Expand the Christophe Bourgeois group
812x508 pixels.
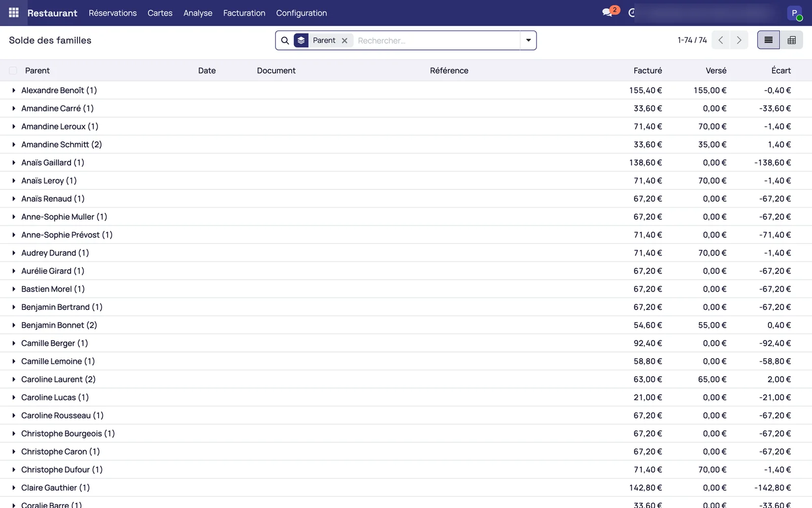click(14, 433)
